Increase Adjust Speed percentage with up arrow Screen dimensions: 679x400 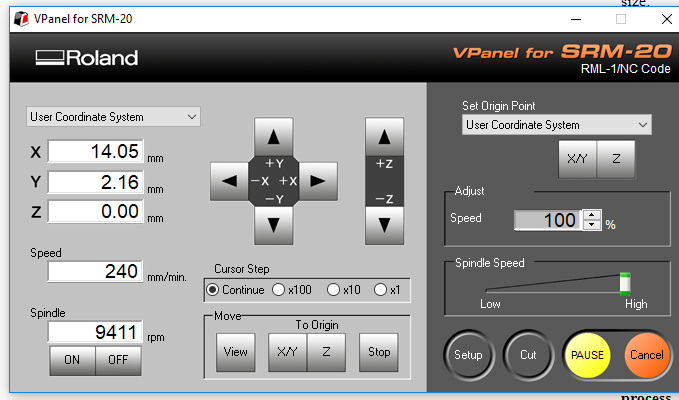(x=592, y=215)
